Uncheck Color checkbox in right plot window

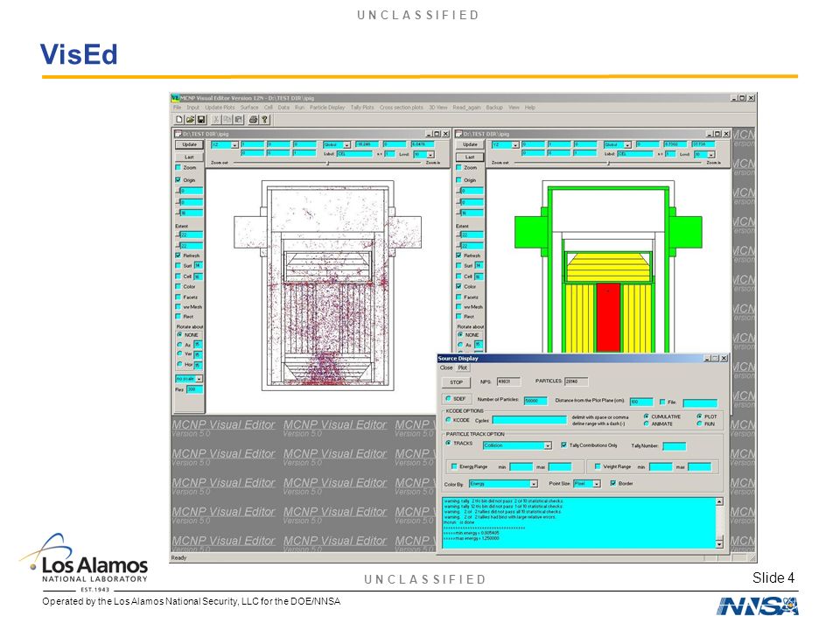point(459,287)
